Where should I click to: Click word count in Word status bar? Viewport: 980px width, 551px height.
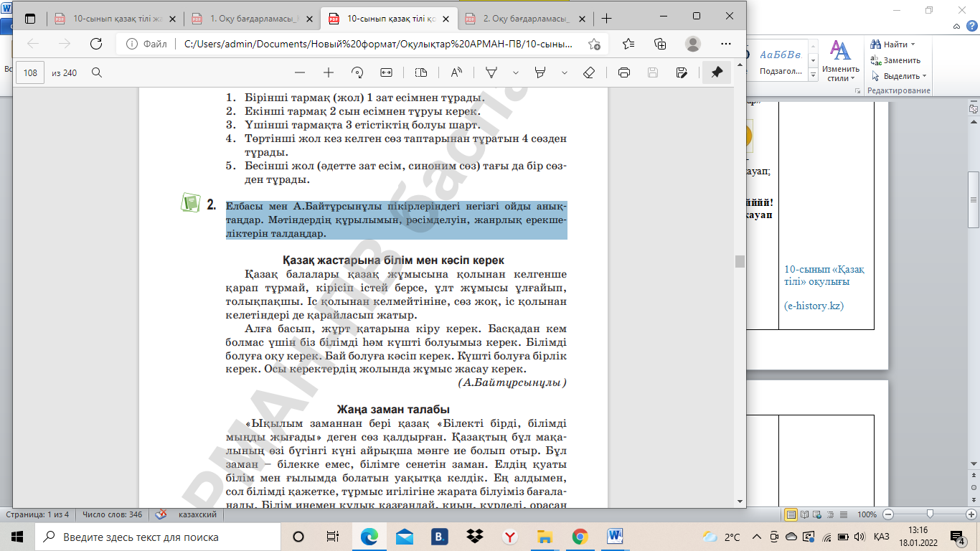(x=112, y=514)
